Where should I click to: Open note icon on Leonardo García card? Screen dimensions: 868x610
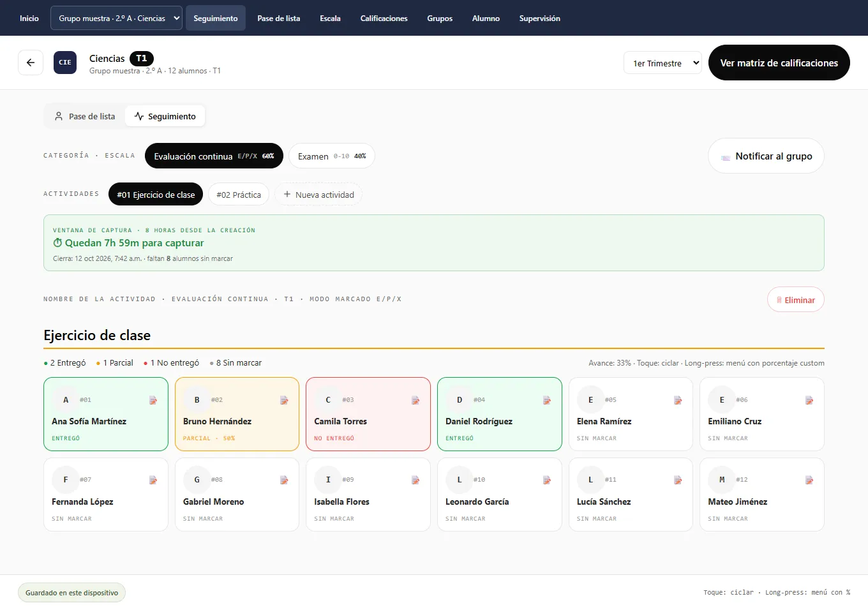[547, 480]
